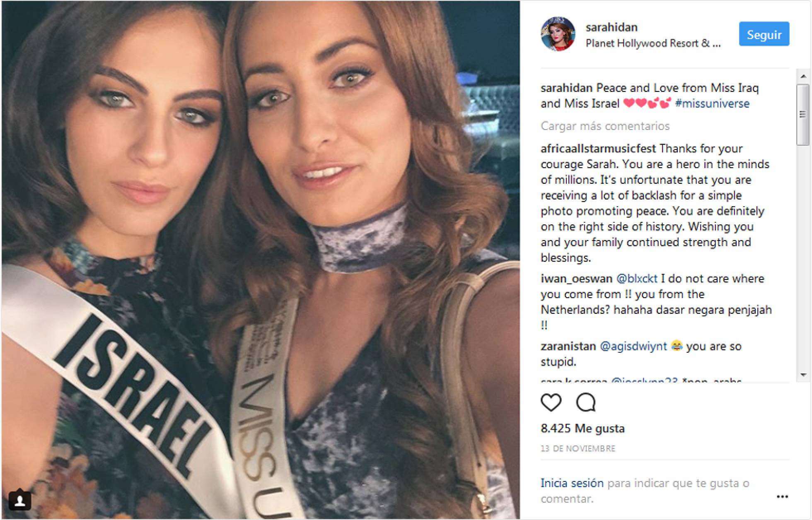Show tagged people icon on the photo

point(19,500)
